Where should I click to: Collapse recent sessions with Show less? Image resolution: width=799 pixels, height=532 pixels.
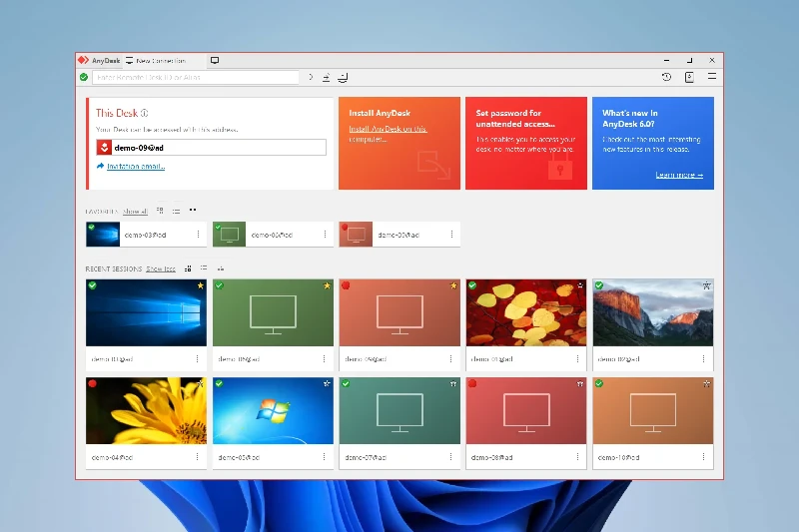[161, 268]
